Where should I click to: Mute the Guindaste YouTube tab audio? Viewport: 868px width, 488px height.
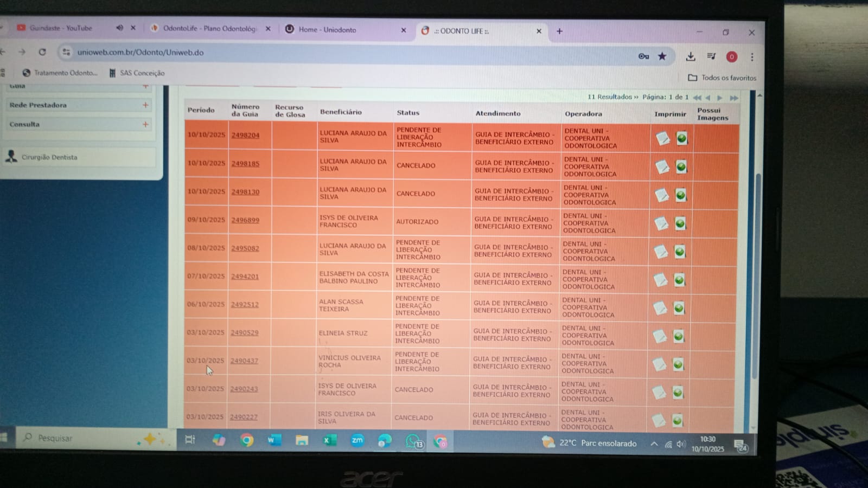tap(120, 28)
